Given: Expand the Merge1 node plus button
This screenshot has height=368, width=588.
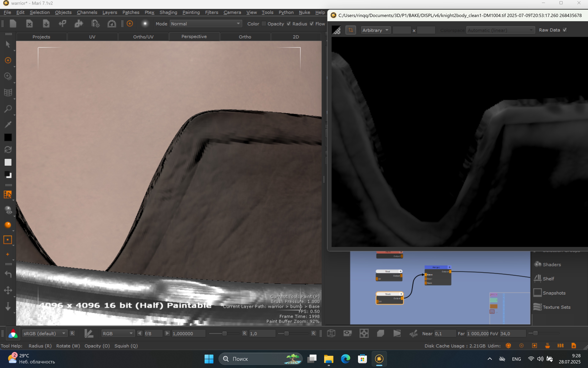Looking at the screenshot, I should (449, 267).
